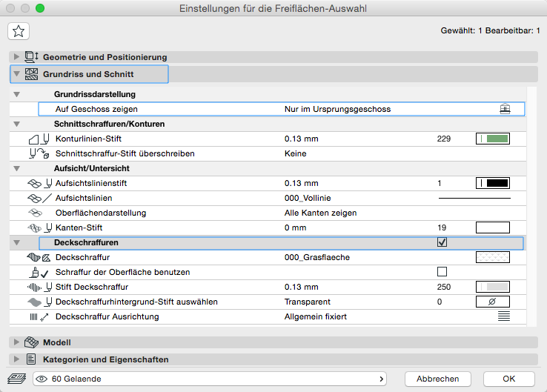Pick the green Konturlinien-Stift pen color swatch

point(493,139)
